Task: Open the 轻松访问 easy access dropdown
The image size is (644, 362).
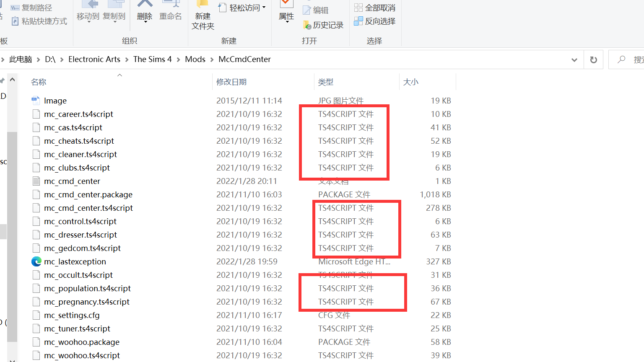Action: click(x=242, y=8)
